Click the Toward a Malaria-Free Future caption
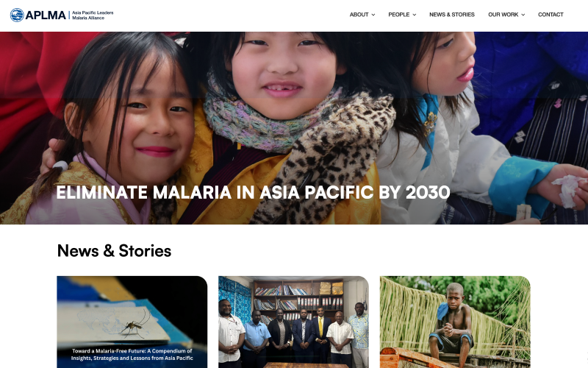The height and width of the screenshot is (368, 588). [132, 355]
